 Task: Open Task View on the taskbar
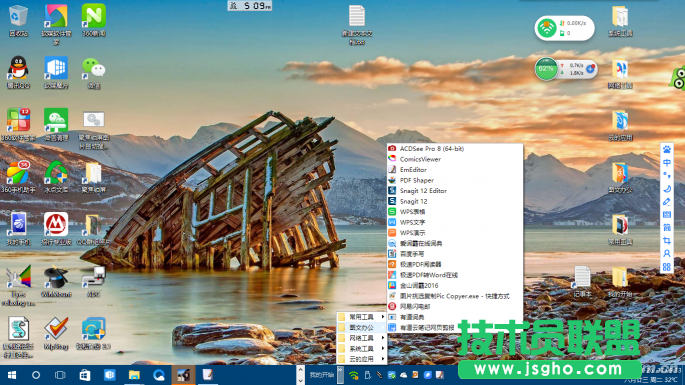point(60,375)
